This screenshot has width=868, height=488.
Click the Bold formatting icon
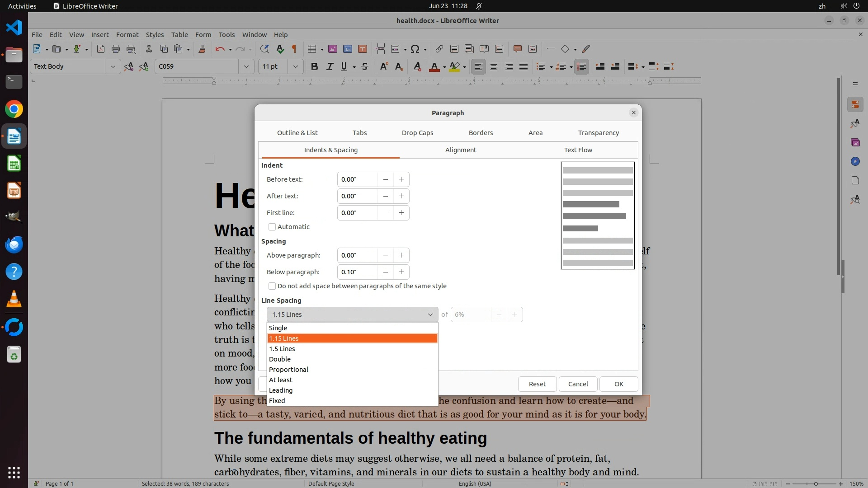315,67
